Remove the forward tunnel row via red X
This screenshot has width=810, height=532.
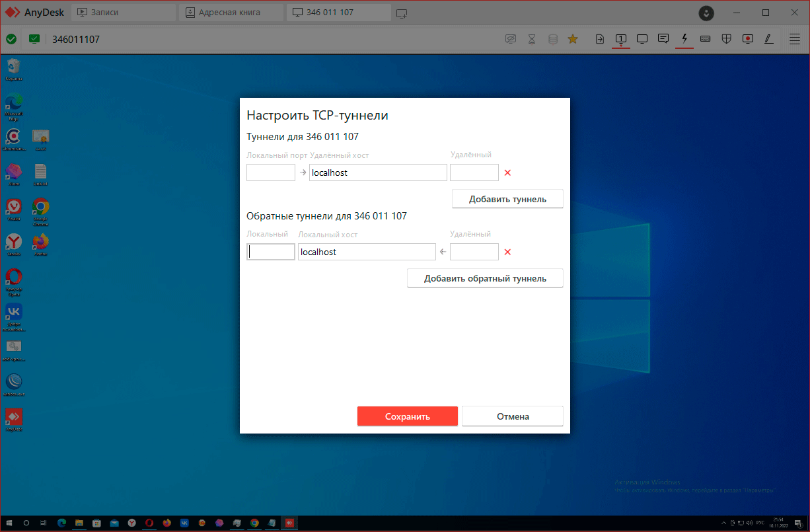pyautogui.click(x=507, y=172)
